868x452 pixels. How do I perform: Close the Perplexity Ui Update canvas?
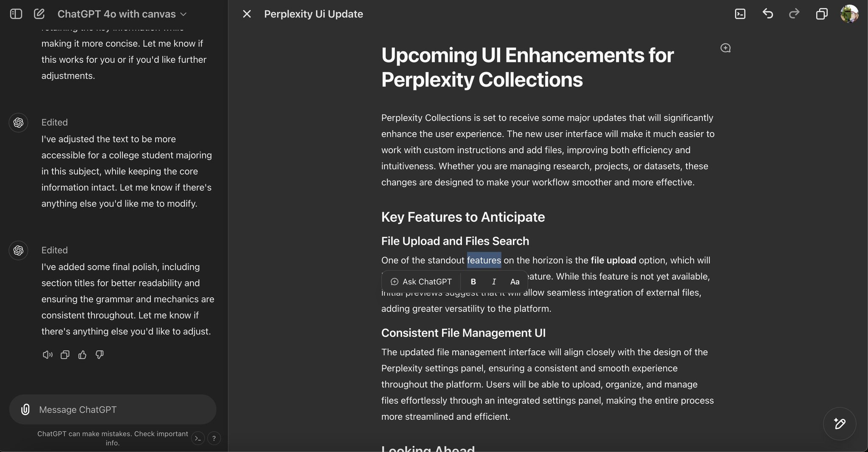tap(247, 14)
